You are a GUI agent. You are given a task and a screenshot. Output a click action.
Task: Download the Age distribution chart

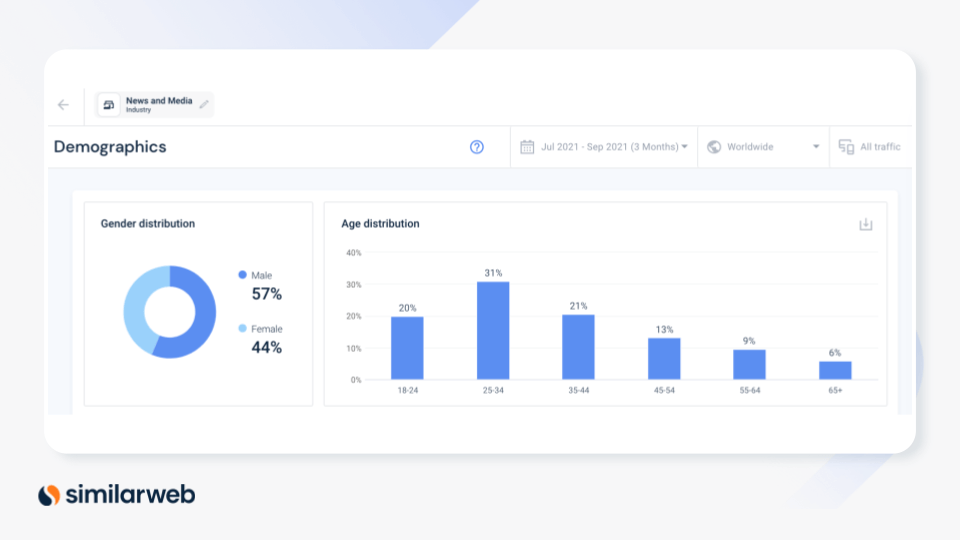click(866, 225)
